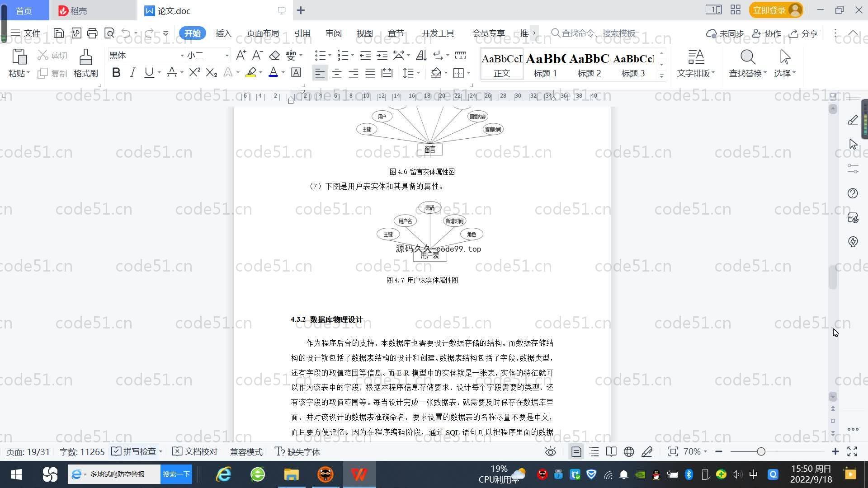The height and width of the screenshot is (488, 868).
Task: Toggle eye protection mode icon
Action: coord(550,452)
